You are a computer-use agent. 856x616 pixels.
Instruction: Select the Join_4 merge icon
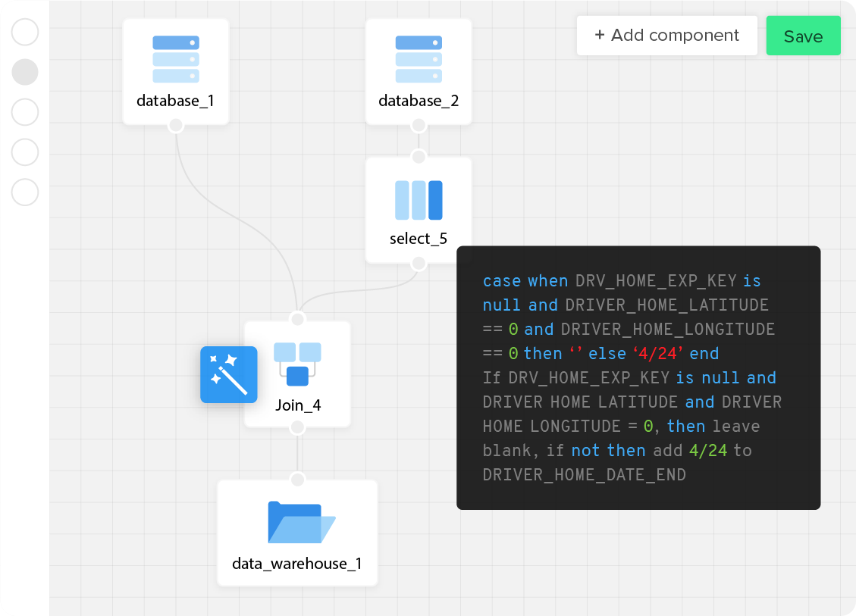coord(297,364)
